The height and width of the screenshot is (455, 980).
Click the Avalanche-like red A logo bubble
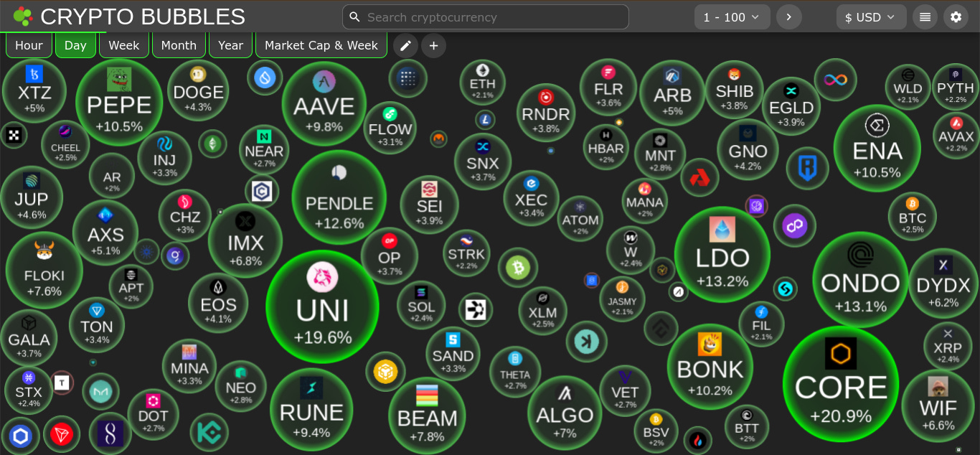[699, 177]
